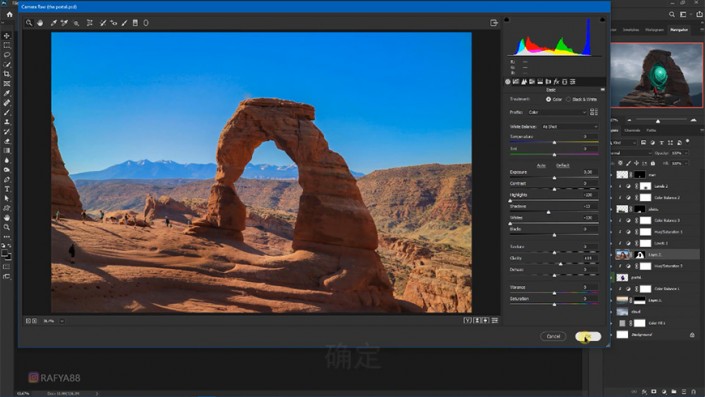Select the Adjustment Brush tool
This screenshot has height=397, width=705.
[x=124, y=23]
